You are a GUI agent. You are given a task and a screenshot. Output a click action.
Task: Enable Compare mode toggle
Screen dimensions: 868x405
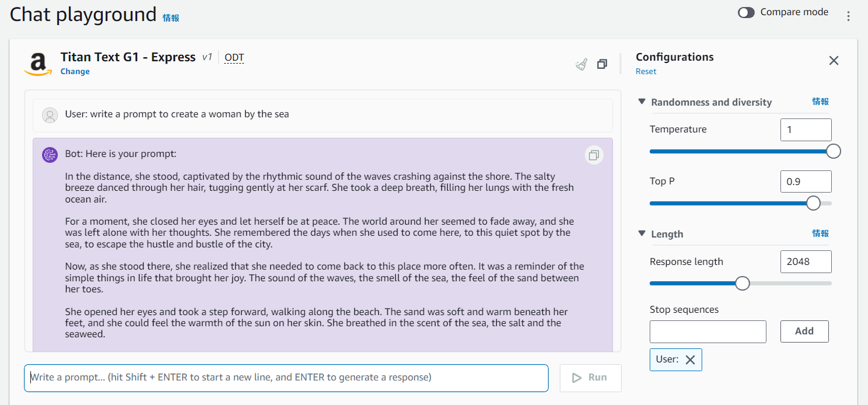(746, 12)
